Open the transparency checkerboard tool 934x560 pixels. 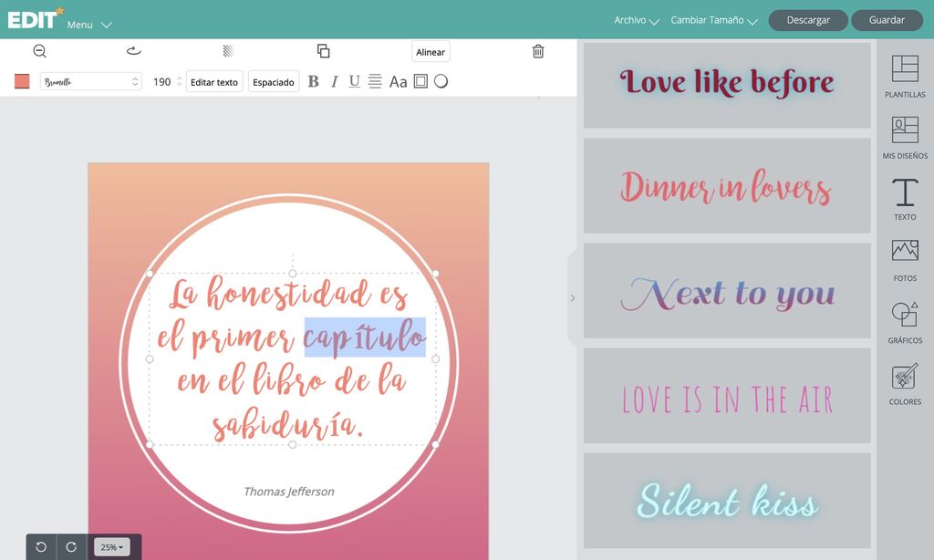click(x=228, y=51)
